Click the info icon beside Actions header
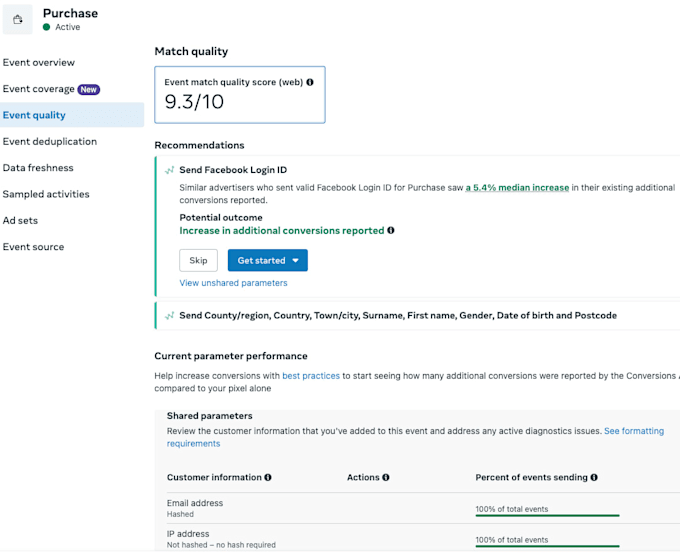680x557 pixels. [386, 477]
